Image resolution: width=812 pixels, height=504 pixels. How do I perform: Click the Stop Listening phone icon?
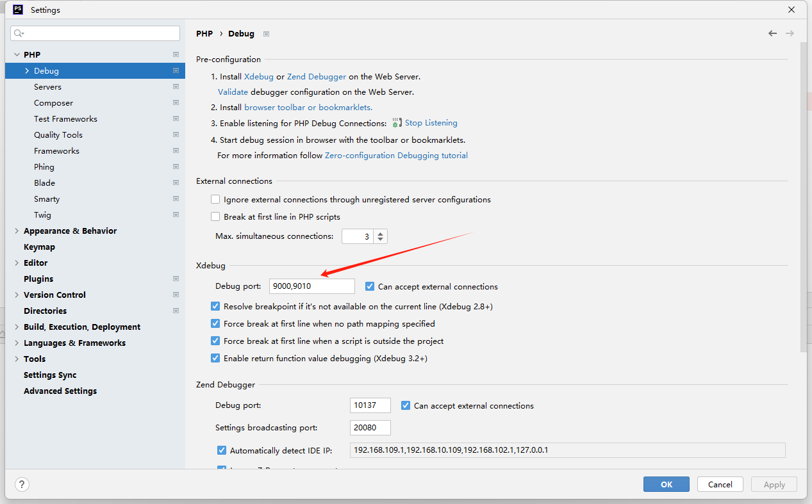[397, 123]
